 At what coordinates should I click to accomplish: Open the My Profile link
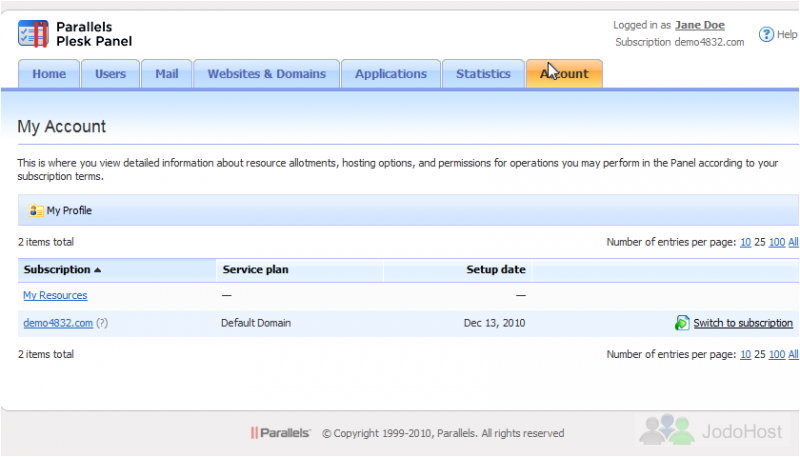pyautogui.click(x=69, y=211)
